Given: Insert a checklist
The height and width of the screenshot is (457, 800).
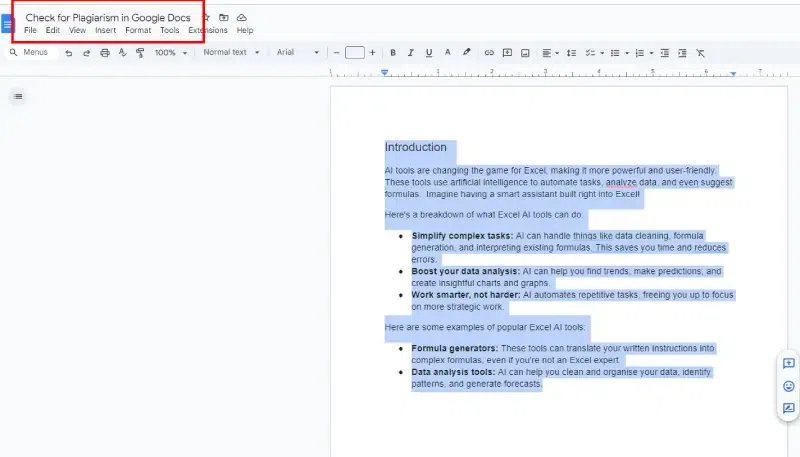Looking at the screenshot, I should [590, 53].
